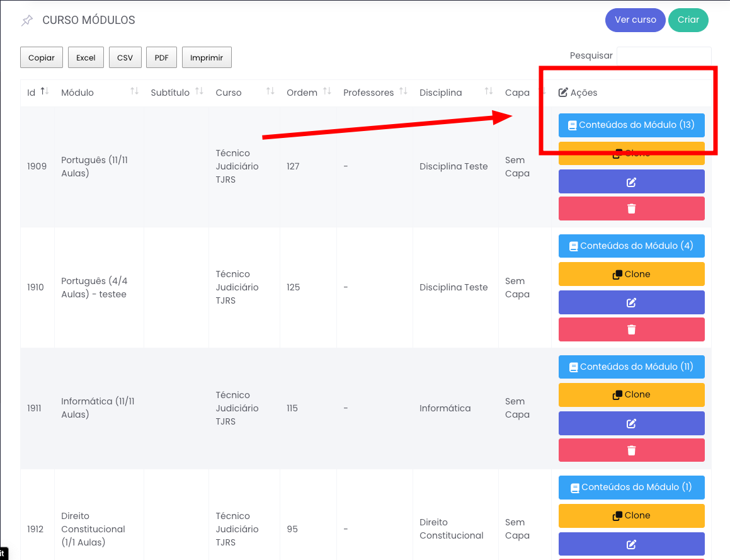Clone the Português (4/4 Aulas) module
The height and width of the screenshot is (560, 730).
(631, 274)
